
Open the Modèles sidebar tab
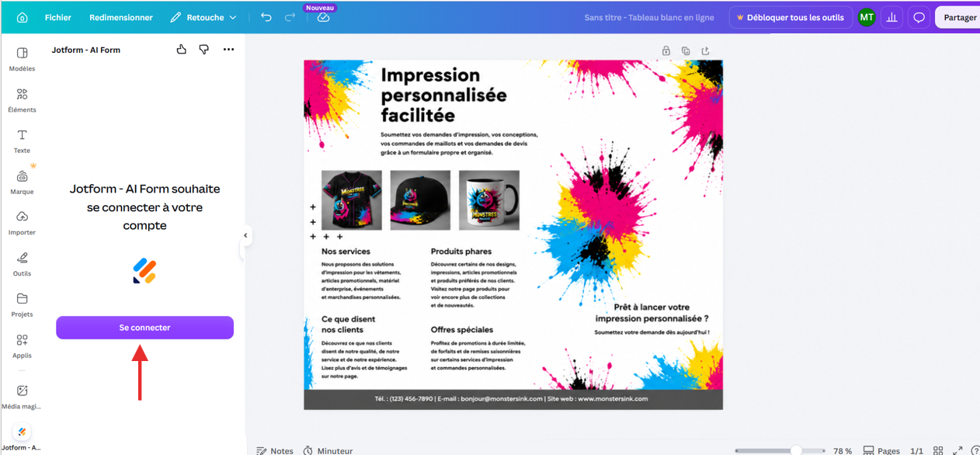[x=22, y=59]
